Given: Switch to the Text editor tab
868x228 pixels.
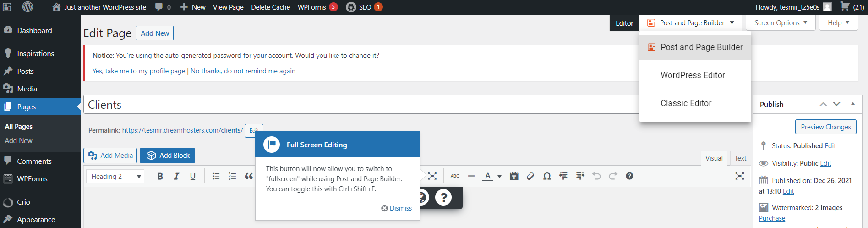Looking at the screenshot, I should coord(740,158).
